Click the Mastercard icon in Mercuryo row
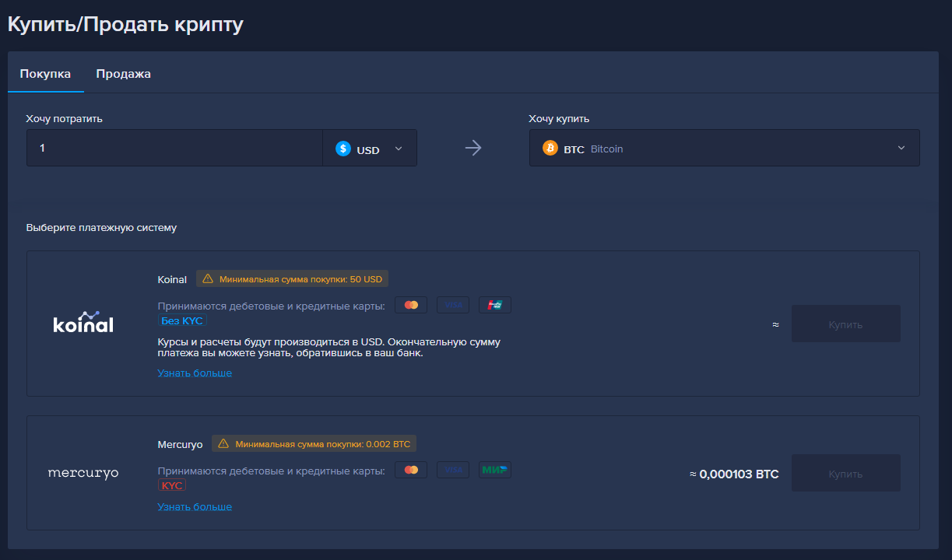 [x=411, y=470]
